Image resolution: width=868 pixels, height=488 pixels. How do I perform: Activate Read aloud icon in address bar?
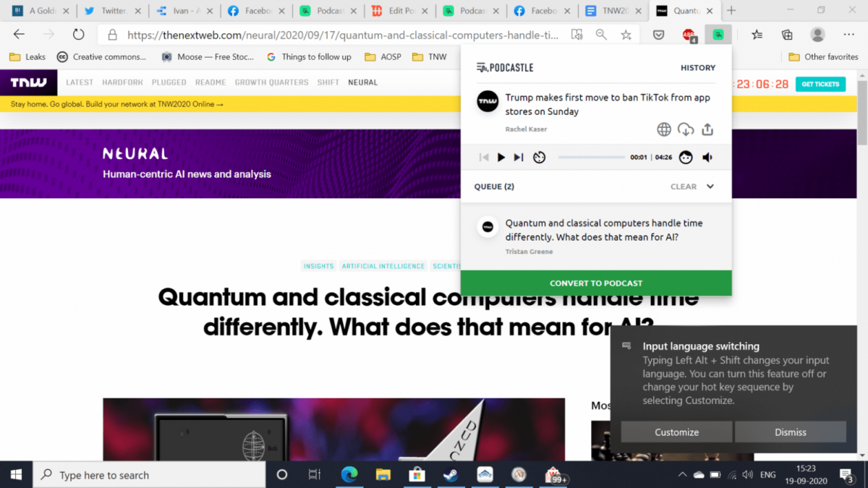[576, 35]
